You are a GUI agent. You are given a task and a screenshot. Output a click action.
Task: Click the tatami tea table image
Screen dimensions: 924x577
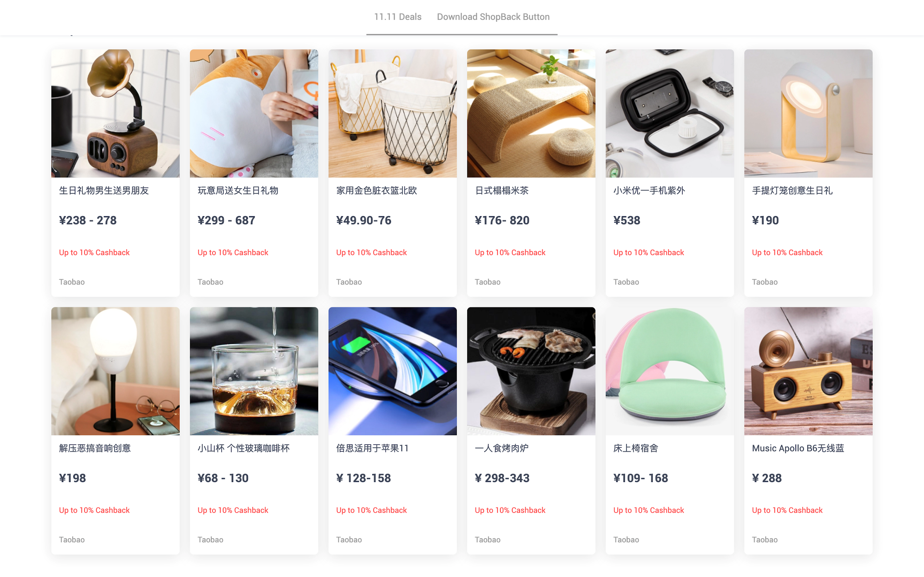531,113
